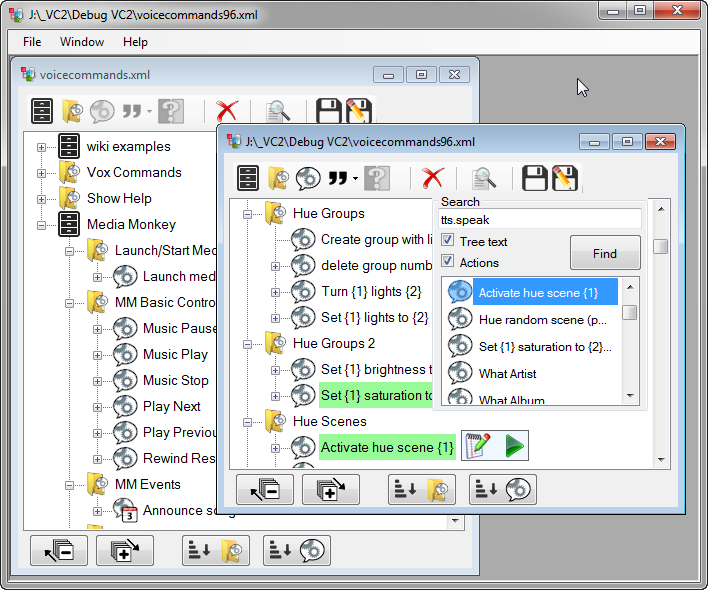Click the Find button

[605, 253]
